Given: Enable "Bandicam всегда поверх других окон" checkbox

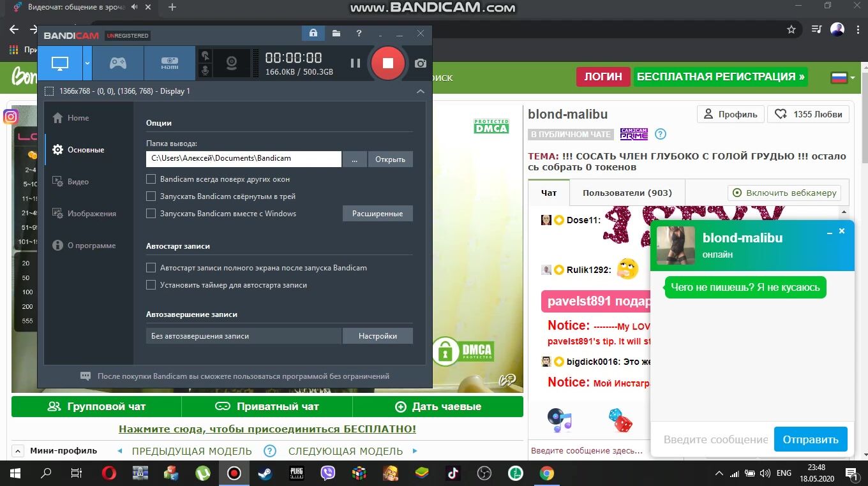Looking at the screenshot, I should pos(151,179).
